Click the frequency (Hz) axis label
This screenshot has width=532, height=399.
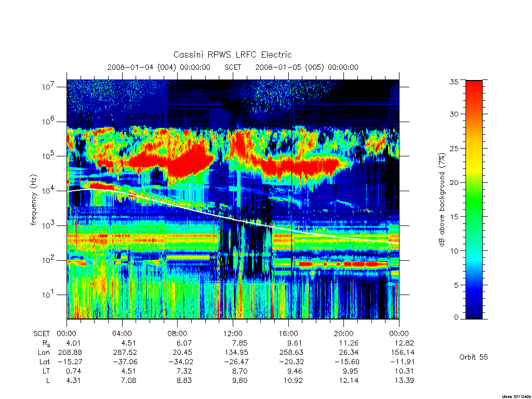(33, 200)
